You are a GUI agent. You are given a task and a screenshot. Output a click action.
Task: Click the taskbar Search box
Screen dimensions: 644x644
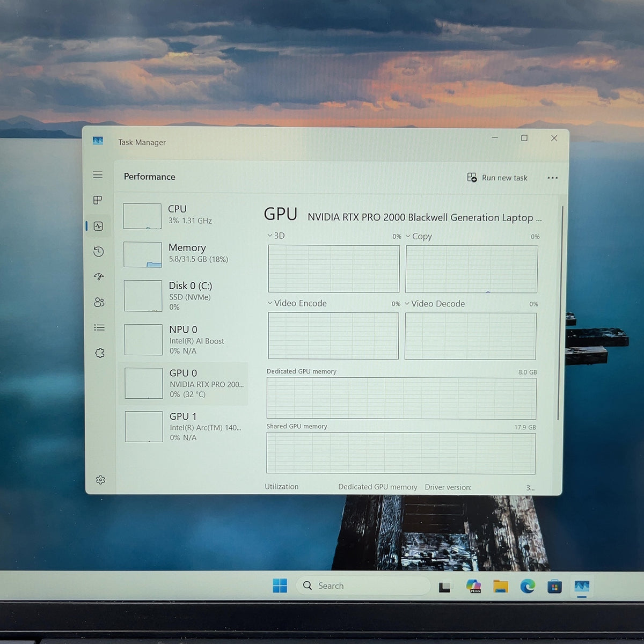pyautogui.click(x=363, y=586)
